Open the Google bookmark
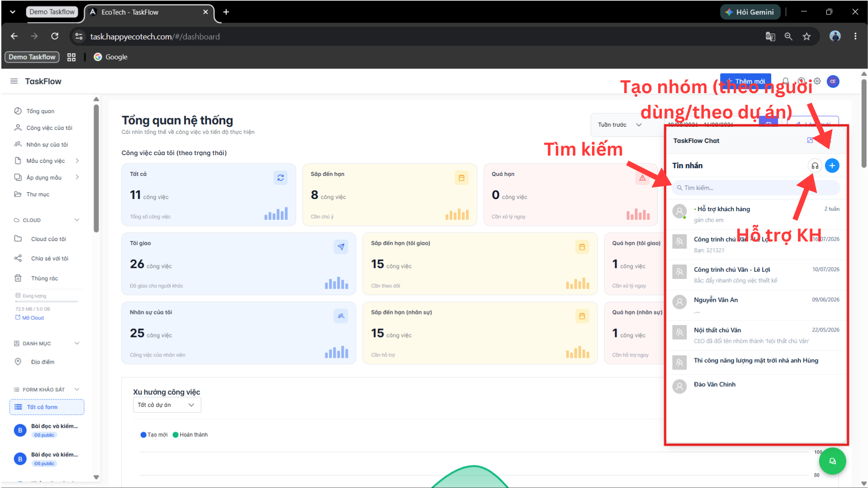The width and height of the screenshot is (868, 488). [111, 57]
